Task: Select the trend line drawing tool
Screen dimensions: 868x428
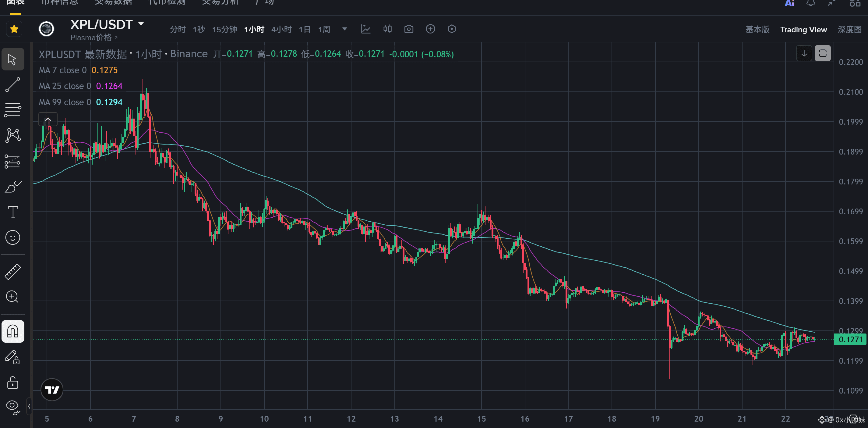Action: [x=13, y=85]
